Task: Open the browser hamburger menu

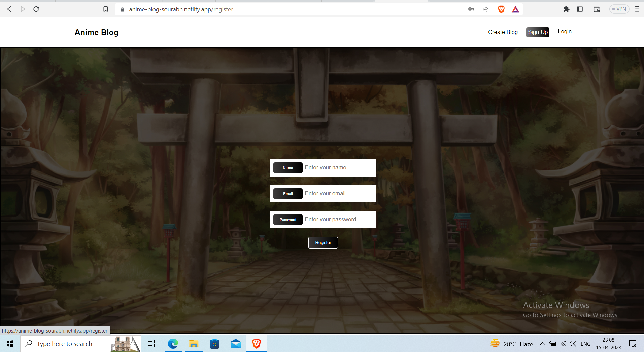Action: [x=637, y=9]
